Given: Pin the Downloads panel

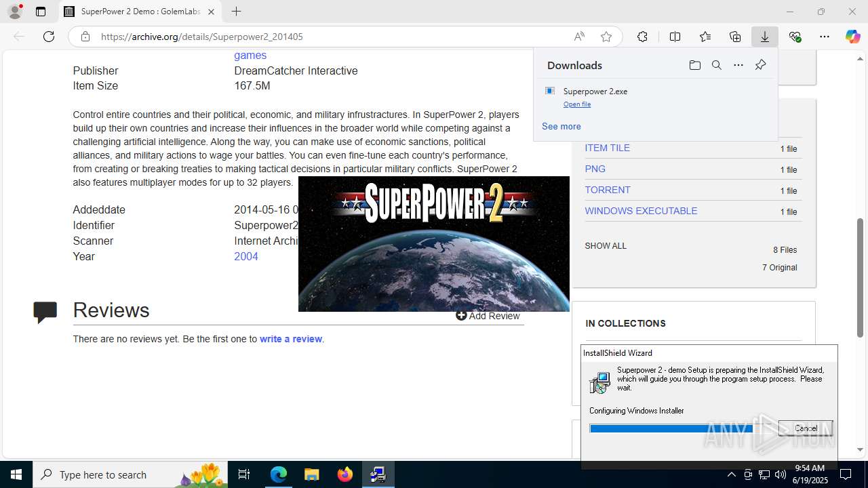Looking at the screenshot, I should (760, 65).
